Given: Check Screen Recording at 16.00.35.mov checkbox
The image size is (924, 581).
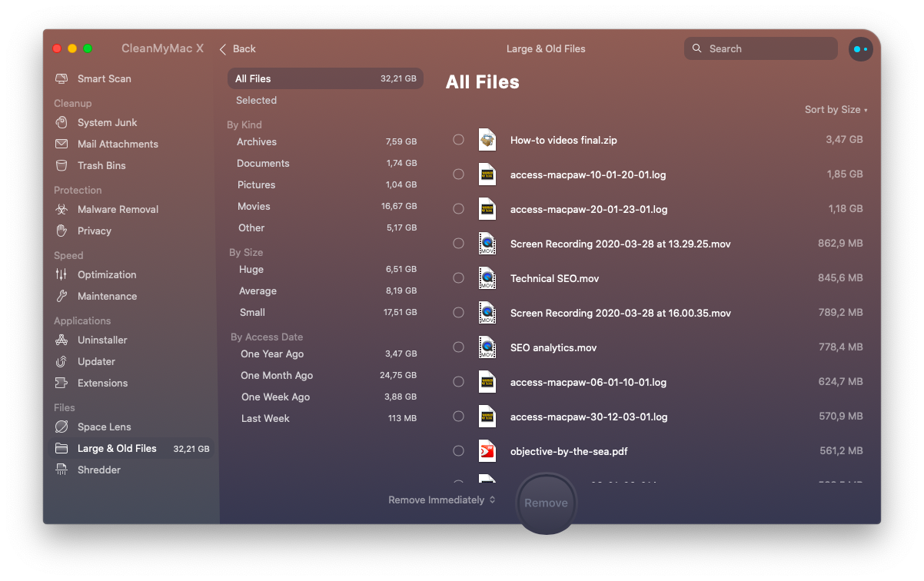Looking at the screenshot, I should [x=458, y=313].
